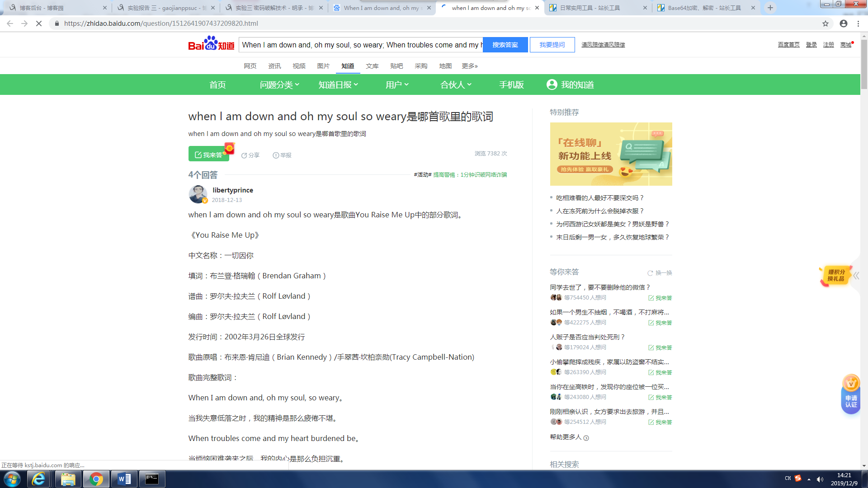Click the Baidu Zhidao logo
Screen dimensions: 868x488
pyautogui.click(x=211, y=44)
